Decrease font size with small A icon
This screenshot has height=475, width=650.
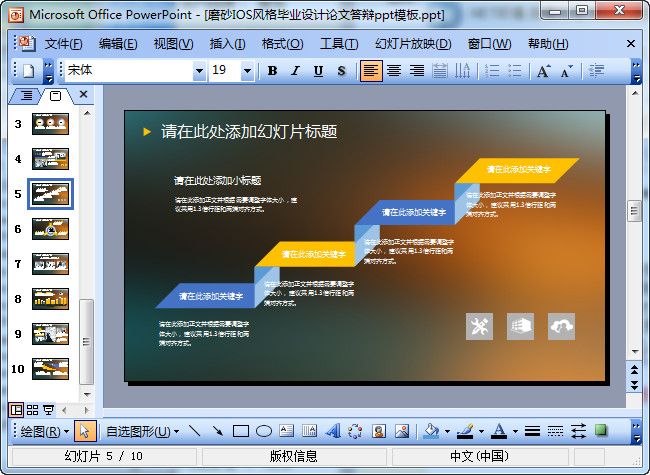coord(566,71)
